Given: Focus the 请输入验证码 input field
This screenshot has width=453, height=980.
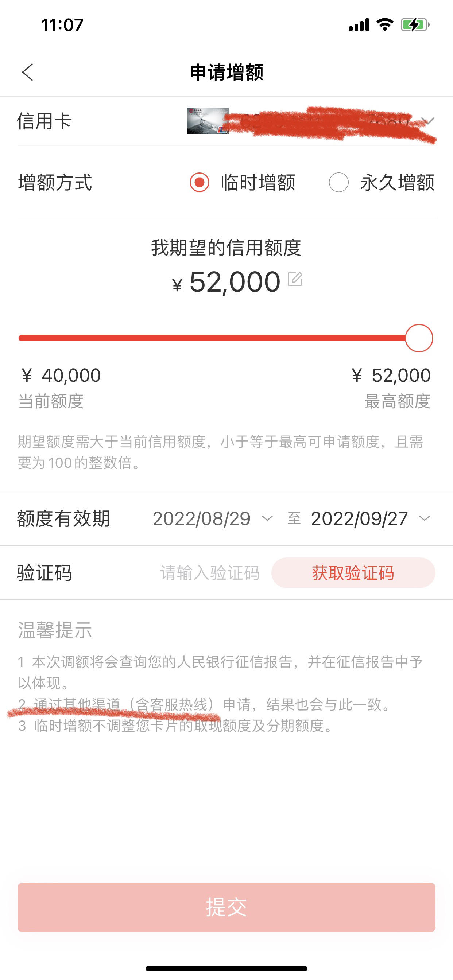Looking at the screenshot, I should click(x=210, y=572).
